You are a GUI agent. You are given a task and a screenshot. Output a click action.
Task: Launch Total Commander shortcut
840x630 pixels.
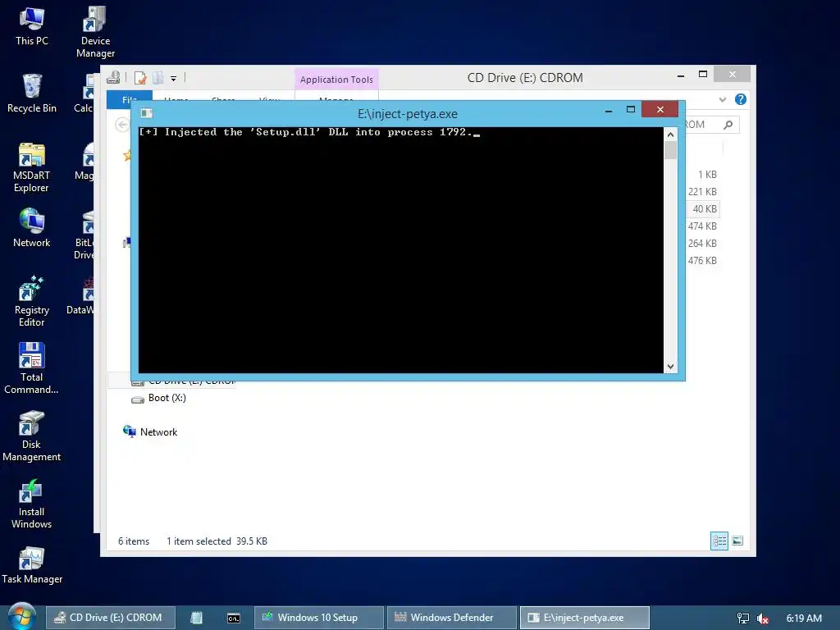(x=32, y=368)
